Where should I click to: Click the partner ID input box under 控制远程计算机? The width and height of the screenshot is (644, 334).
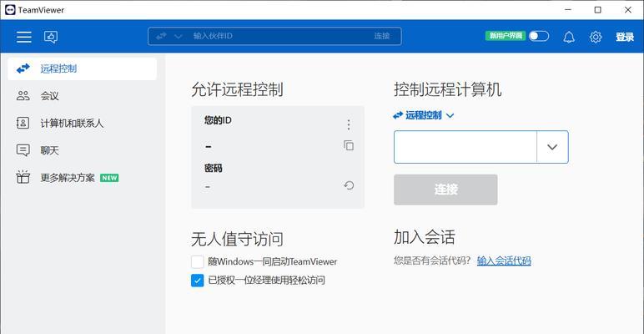(x=465, y=147)
